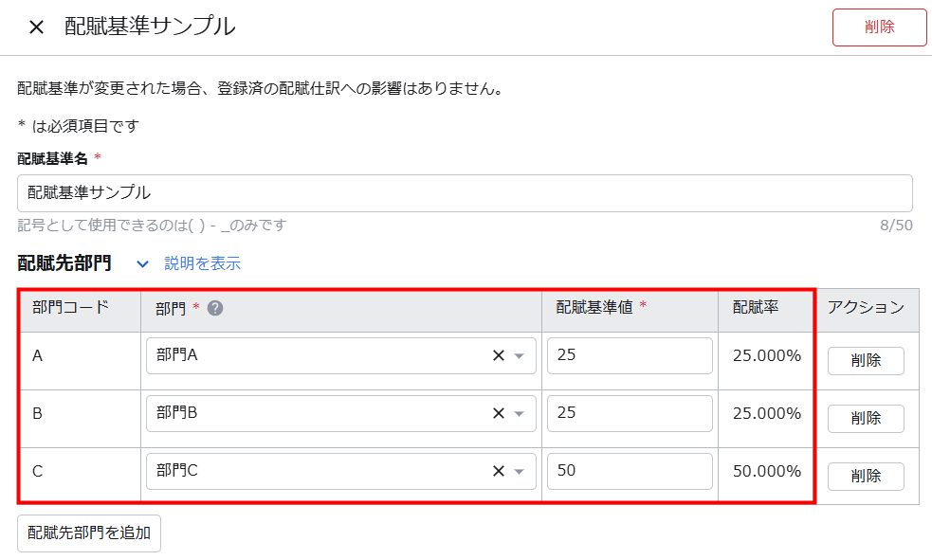The image size is (932, 560).
Task: Click the help icon beside 部門 header
Action: (215, 308)
